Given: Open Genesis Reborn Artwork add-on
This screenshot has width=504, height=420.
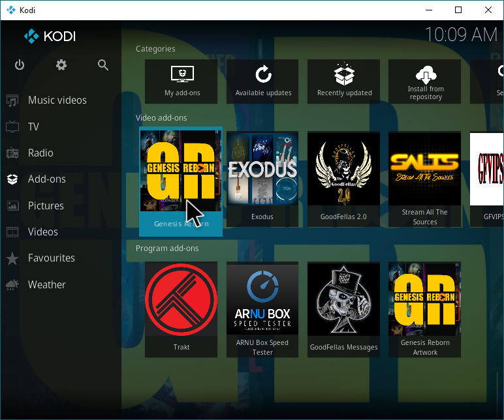Looking at the screenshot, I should (x=424, y=310).
